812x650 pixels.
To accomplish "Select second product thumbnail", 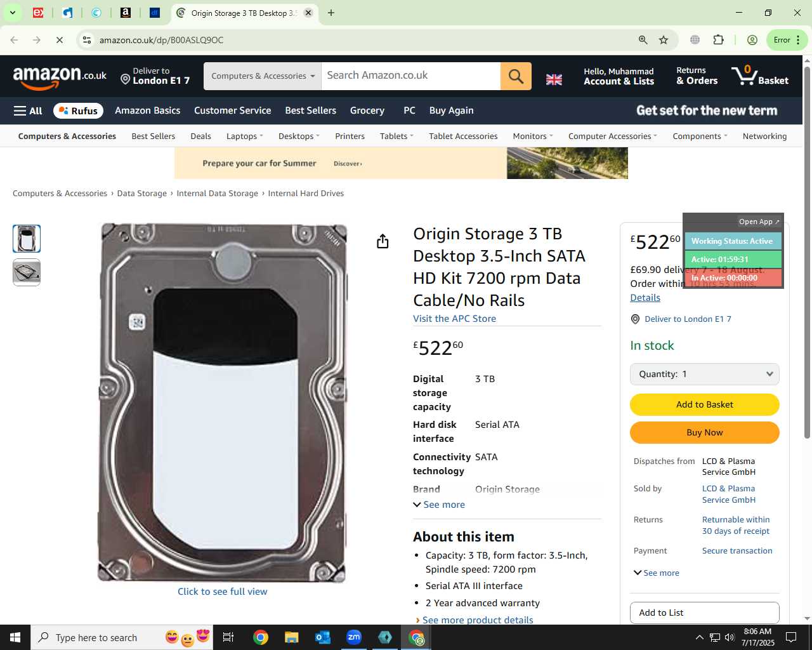I will (27, 272).
